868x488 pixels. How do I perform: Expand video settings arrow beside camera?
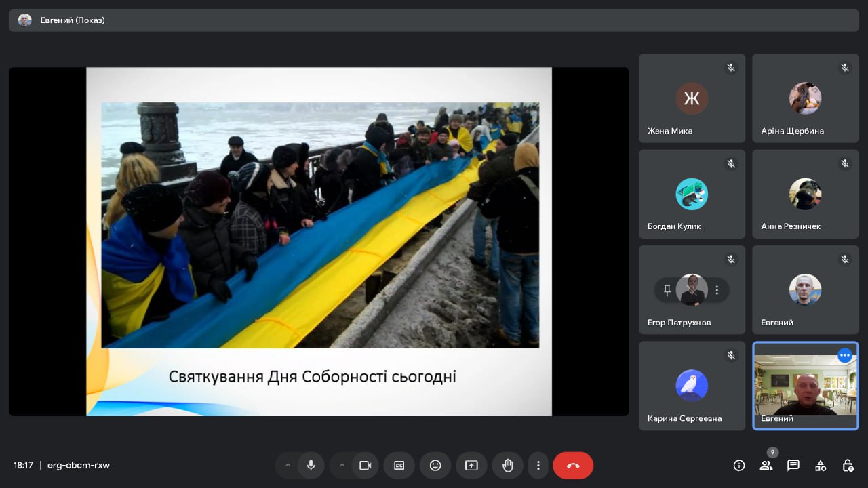342,465
